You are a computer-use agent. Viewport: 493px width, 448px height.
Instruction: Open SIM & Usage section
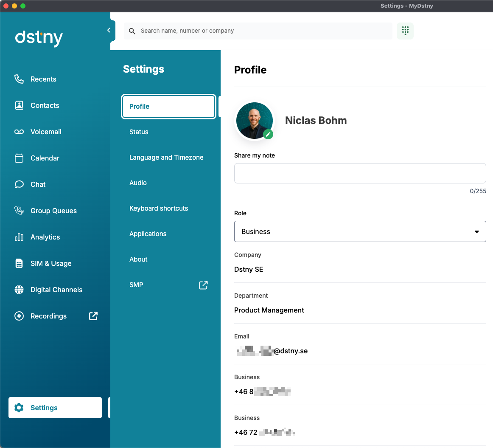point(51,263)
